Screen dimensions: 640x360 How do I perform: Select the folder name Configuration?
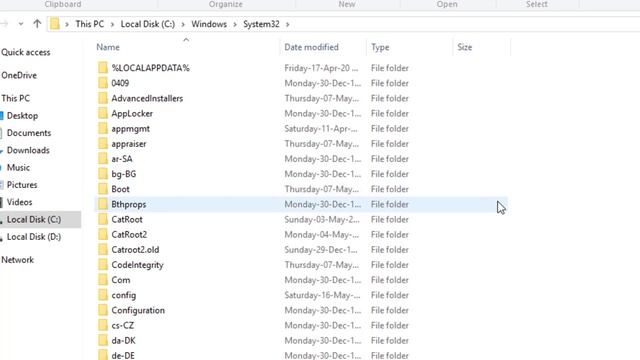tap(138, 311)
